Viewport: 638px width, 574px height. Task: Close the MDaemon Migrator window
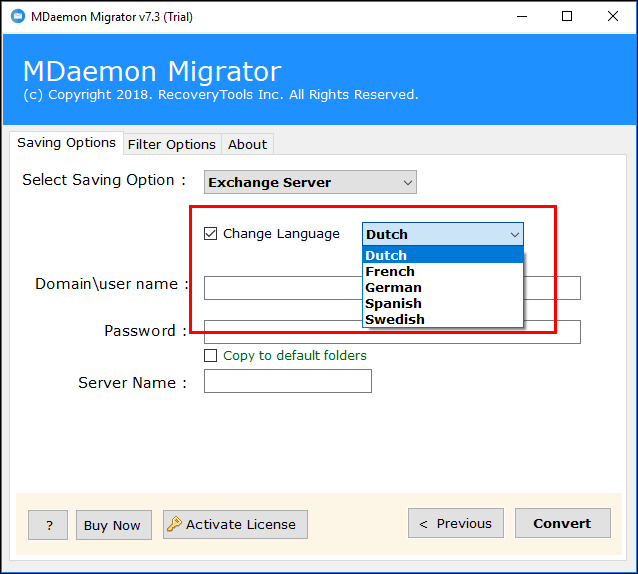coord(612,16)
